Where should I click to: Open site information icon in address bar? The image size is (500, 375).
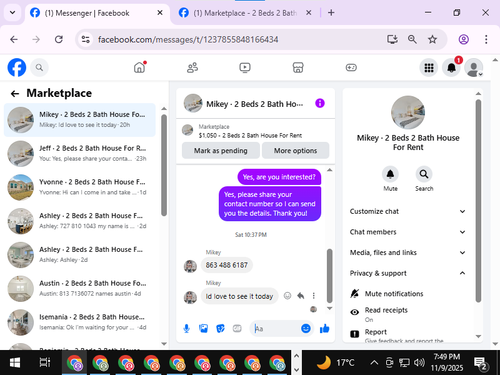pos(86,40)
